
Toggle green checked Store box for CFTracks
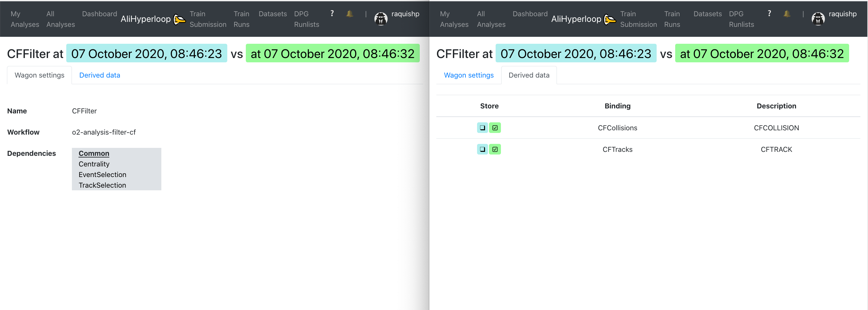click(x=495, y=149)
